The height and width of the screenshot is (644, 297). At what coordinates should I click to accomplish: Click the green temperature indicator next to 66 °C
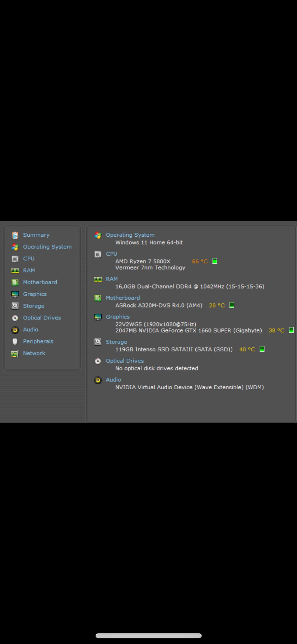coord(215,261)
